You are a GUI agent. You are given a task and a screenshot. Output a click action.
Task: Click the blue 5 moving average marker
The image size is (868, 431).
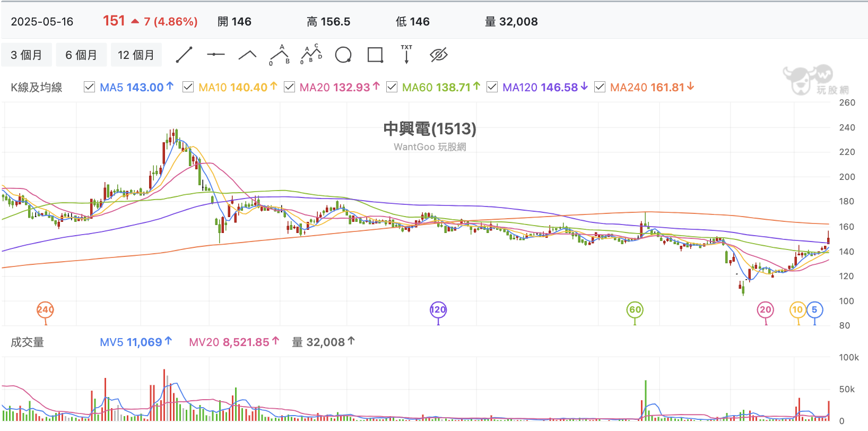click(x=814, y=310)
